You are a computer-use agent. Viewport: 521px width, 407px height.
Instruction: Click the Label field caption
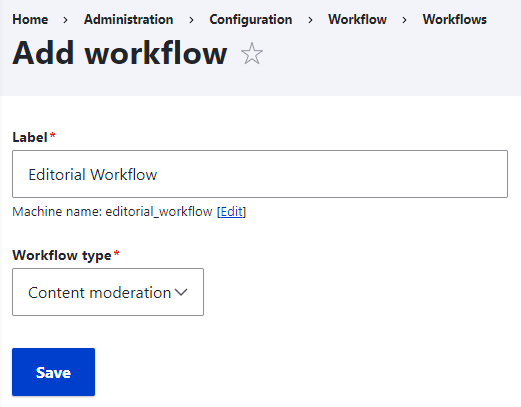point(30,137)
